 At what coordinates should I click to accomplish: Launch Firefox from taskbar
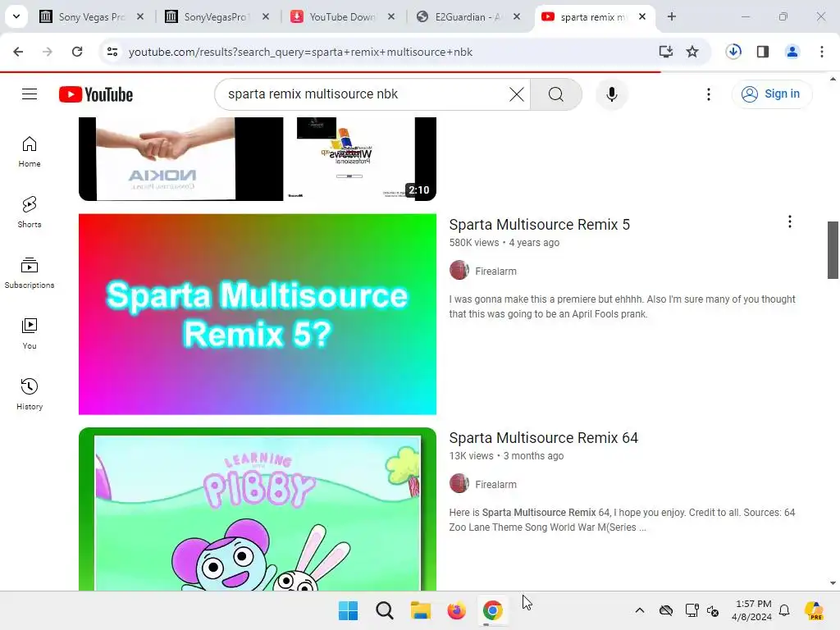(x=456, y=610)
